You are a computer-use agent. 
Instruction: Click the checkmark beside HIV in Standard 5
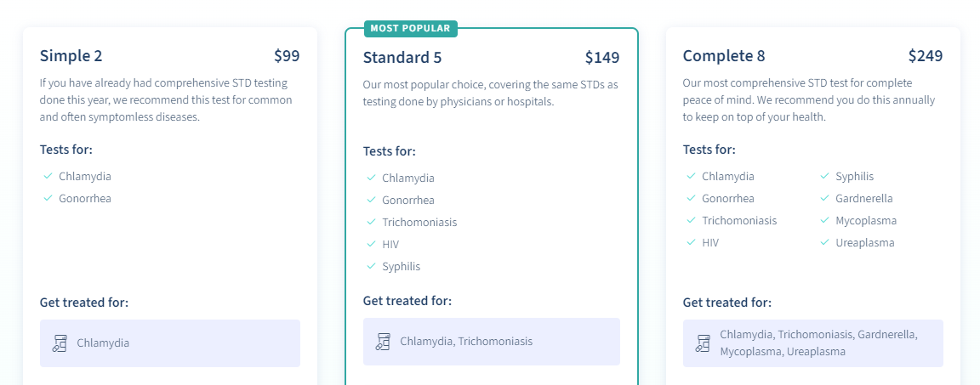click(372, 244)
